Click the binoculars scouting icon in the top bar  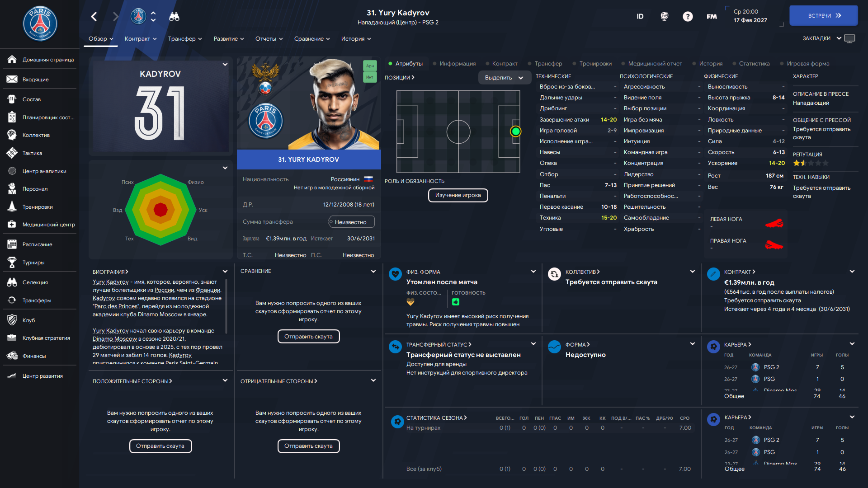(174, 17)
